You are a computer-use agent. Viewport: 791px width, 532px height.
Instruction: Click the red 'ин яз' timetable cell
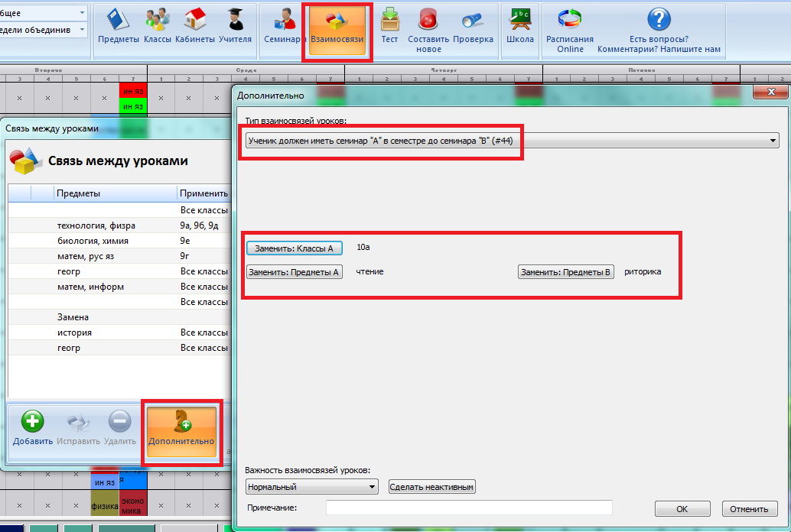133,91
